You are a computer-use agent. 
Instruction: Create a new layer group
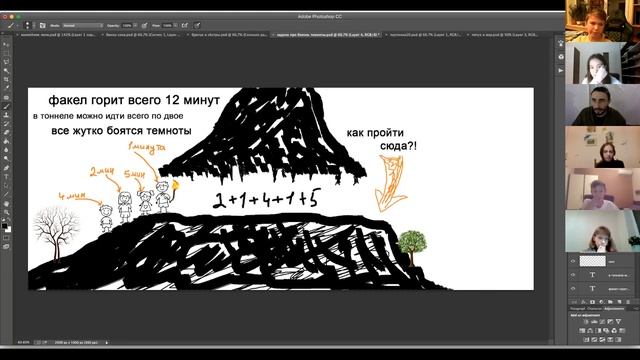tap(610, 302)
